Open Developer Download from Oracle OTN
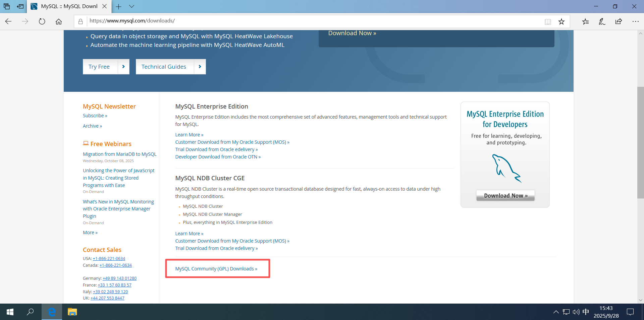644x320 pixels. [218, 157]
